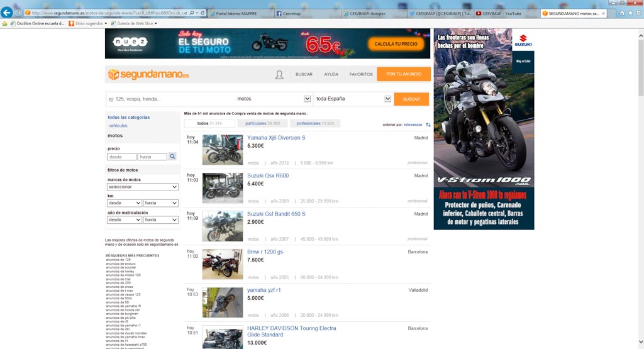This screenshot has height=349, width=644.
Task: Select the profesionales listings tab
Action: point(315,124)
